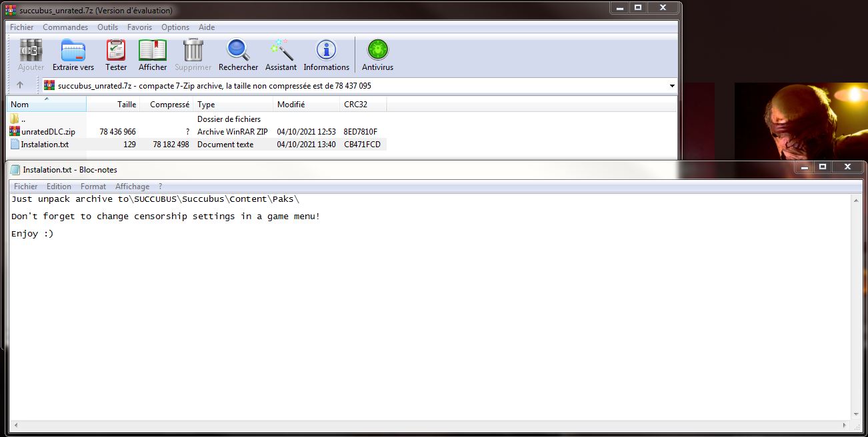Open the Favoris menu
Screen dimensions: 868x437
pyautogui.click(x=139, y=27)
